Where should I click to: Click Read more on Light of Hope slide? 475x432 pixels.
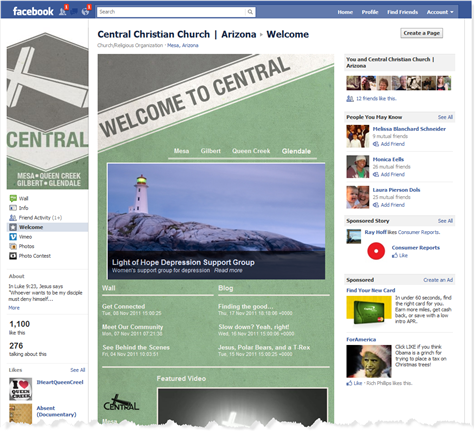click(x=228, y=270)
